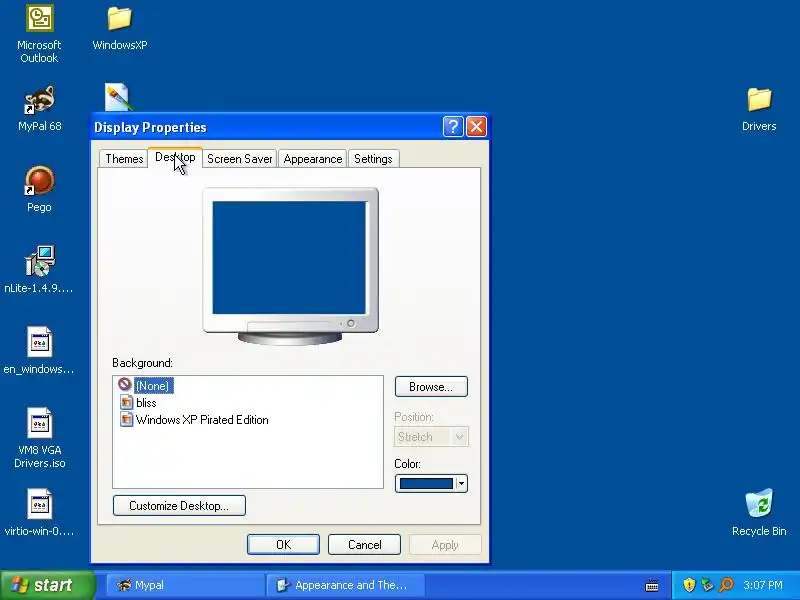Viewport: 800px width, 600px height.
Task: Click the safely remove hardware tray icon
Action: click(707, 585)
